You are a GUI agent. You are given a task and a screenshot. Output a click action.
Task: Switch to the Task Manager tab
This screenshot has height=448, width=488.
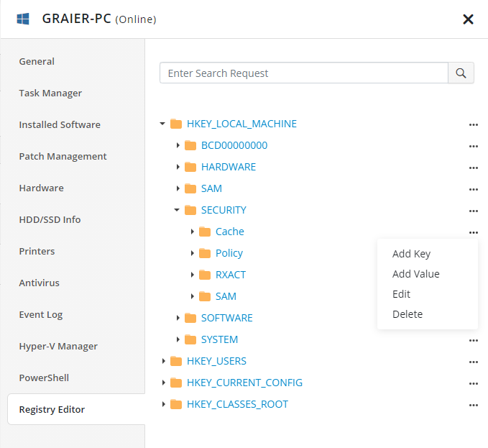coord(50,93)
